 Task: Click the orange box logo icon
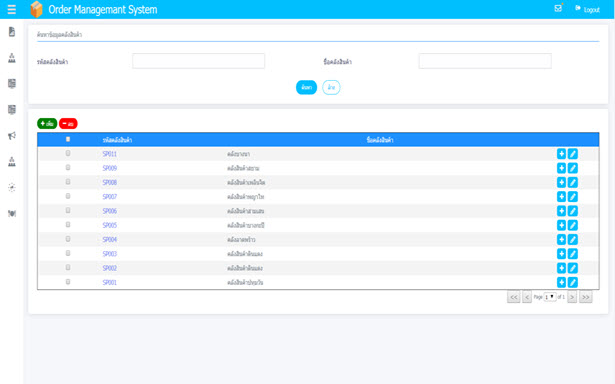pos(36,9)
